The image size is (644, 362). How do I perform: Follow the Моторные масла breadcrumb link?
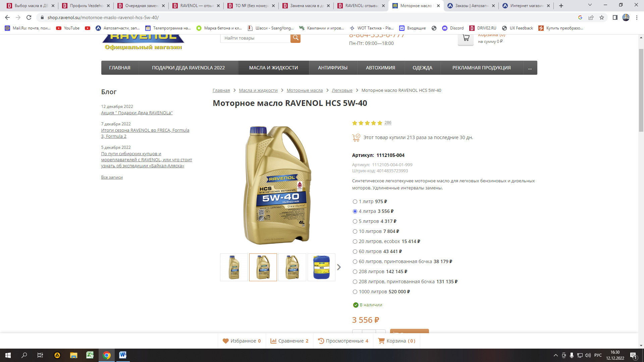(x=305, y=90)
